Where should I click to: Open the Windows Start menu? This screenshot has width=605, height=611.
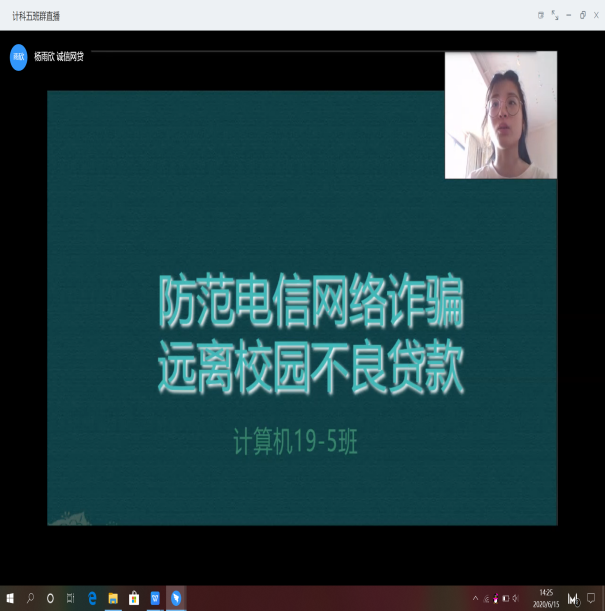10,598
